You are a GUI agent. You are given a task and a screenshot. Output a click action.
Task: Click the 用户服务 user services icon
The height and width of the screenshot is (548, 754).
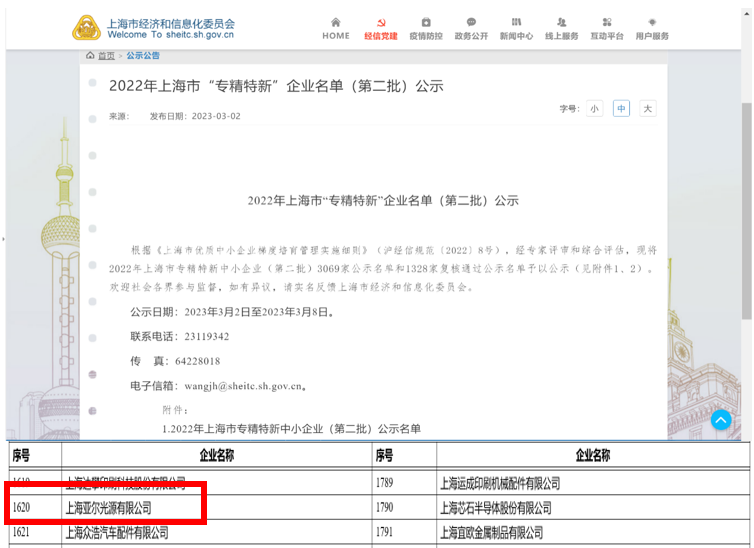(x=652, y=23)
